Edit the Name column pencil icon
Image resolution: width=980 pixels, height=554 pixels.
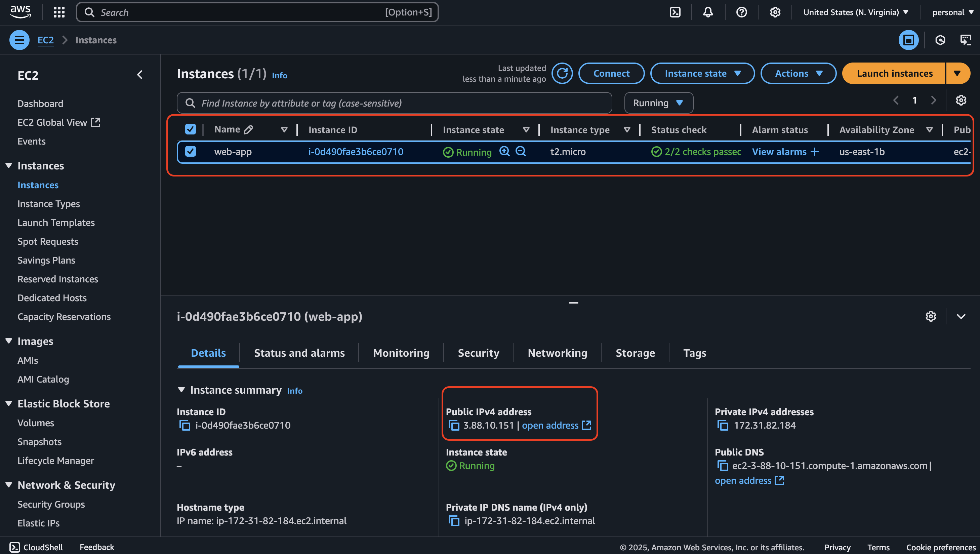[248, 130]
